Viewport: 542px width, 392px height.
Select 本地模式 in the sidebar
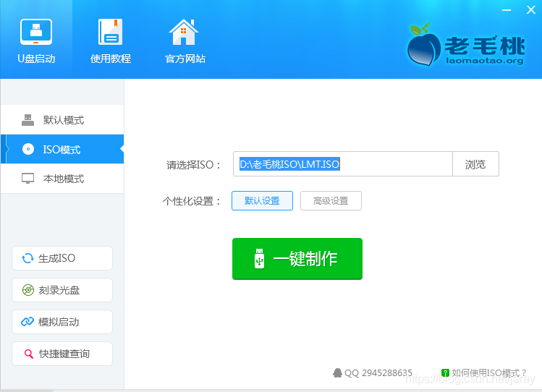pyautogui.click(x=62, y=179)
